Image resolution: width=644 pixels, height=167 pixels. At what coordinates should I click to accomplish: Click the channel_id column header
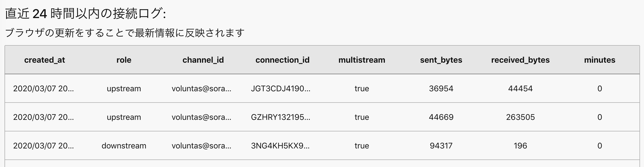point(203,60)
